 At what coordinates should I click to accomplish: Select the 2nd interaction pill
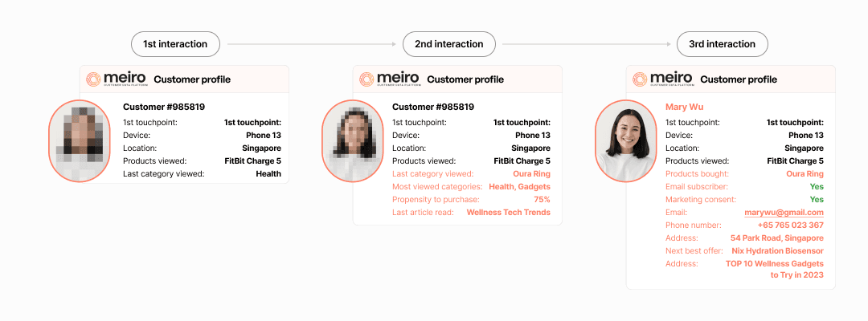pyautogui.click(x=448, y=44)
